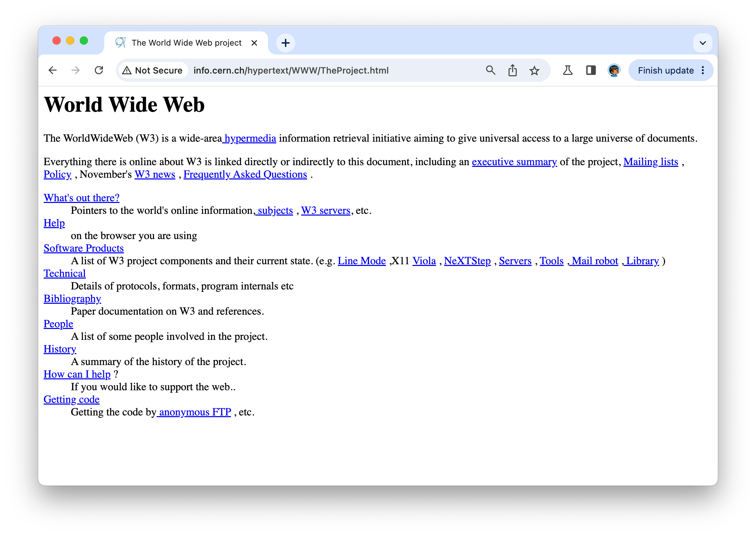This screenshot has width=756, height=536.
Task: Click the forward navigation arrow
Action: coord(76,70)
